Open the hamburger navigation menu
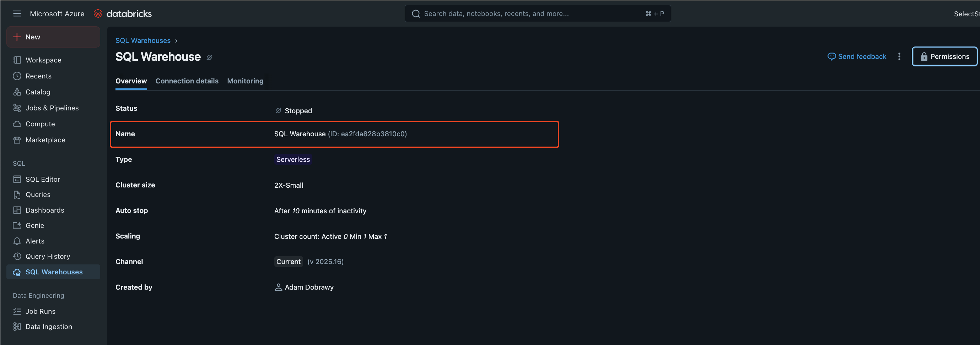Screen dimensions: 980x345 tap(17, 14)
